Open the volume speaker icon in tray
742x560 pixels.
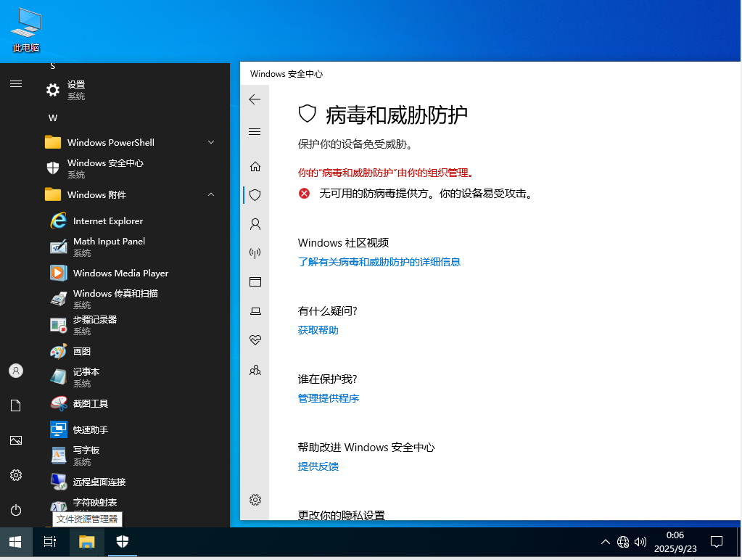click(x=640, y=542)
